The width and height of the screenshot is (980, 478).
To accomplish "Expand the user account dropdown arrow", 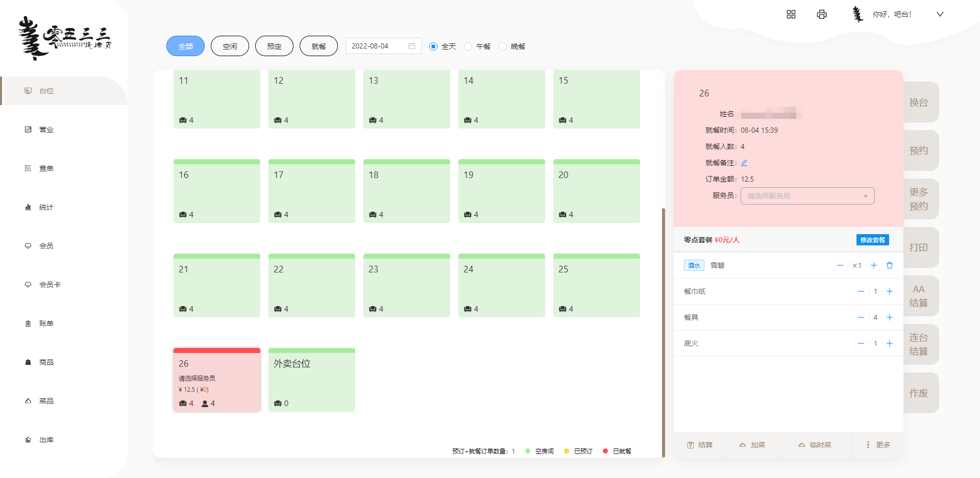I will [x=940, y=14].
